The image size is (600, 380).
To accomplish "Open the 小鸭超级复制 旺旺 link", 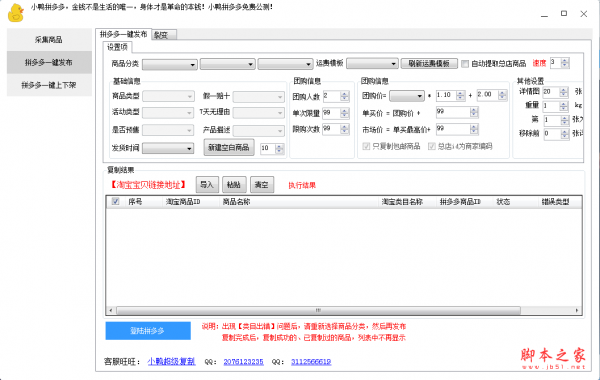I will pyautogui.click(x=171, y=362).
